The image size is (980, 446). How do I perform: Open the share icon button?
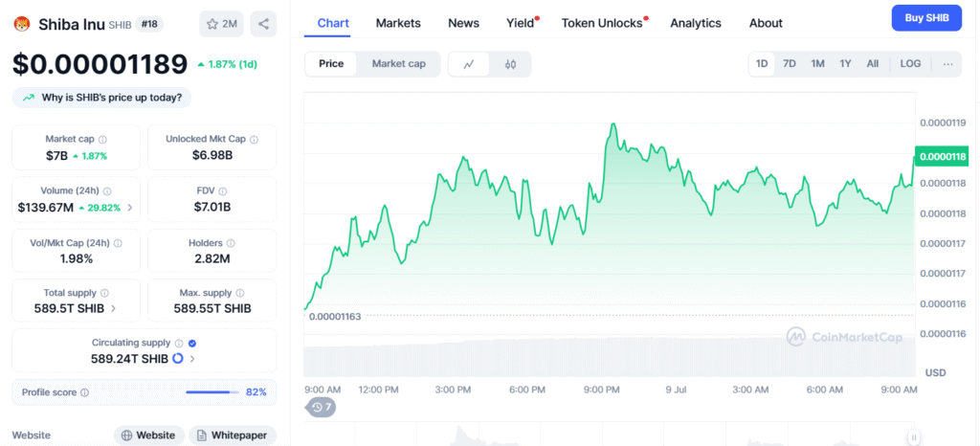263,24
